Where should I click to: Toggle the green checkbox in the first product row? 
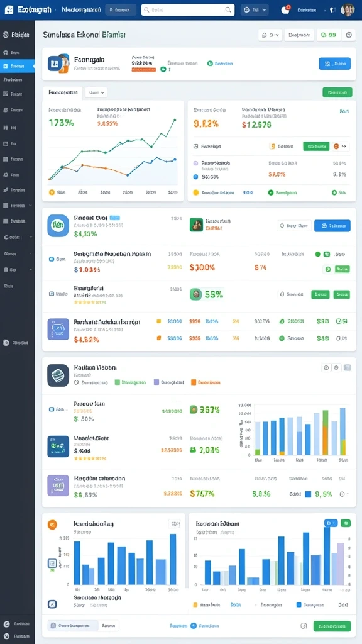coord(327,254)
